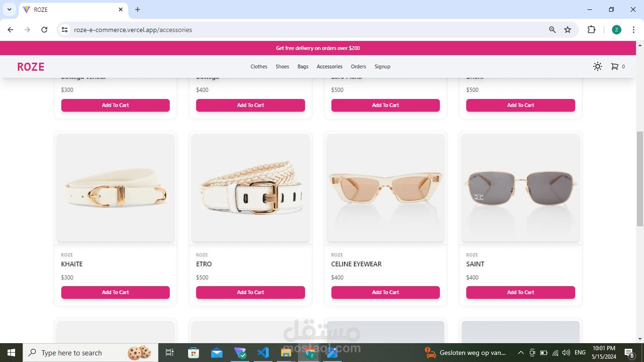Image resolution: width=644 pixels, height=362 pixels.
Task: Expand the tab search dropdown arrow
Action: click(9, 9)
